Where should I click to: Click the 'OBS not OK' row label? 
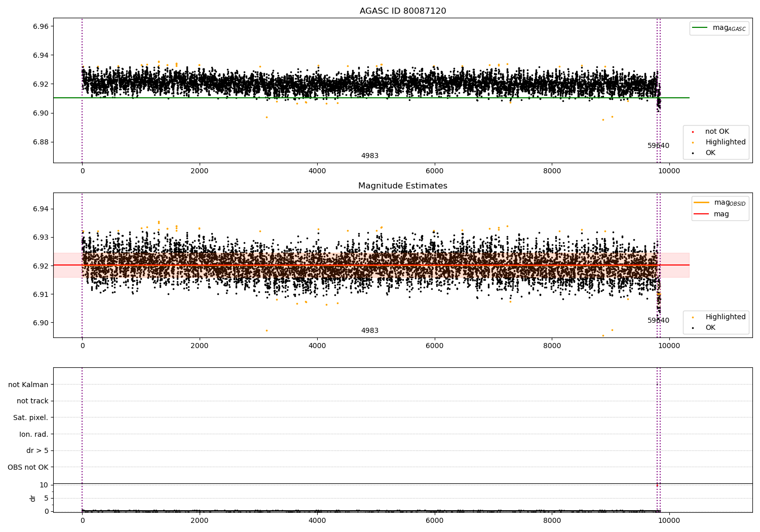tap(28, 467)
